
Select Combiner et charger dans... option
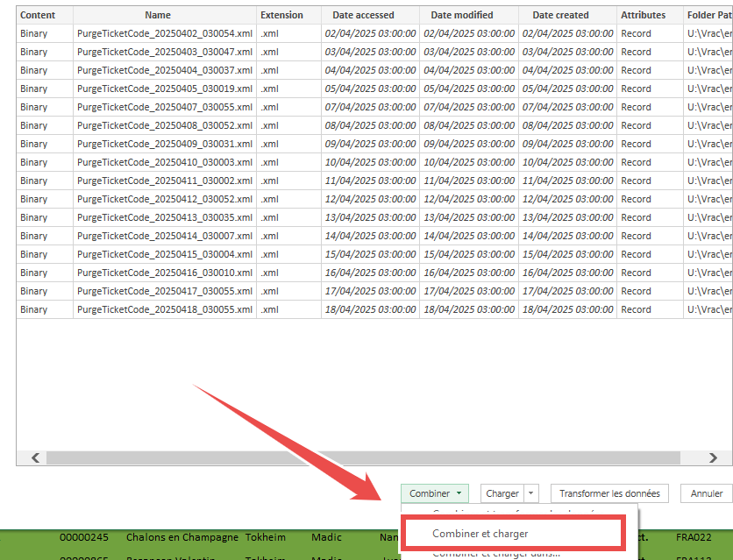tap(495, 553)
